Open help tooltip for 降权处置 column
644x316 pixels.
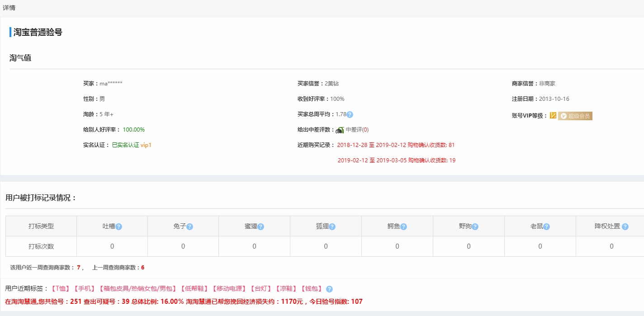click(x=625, y=226)
